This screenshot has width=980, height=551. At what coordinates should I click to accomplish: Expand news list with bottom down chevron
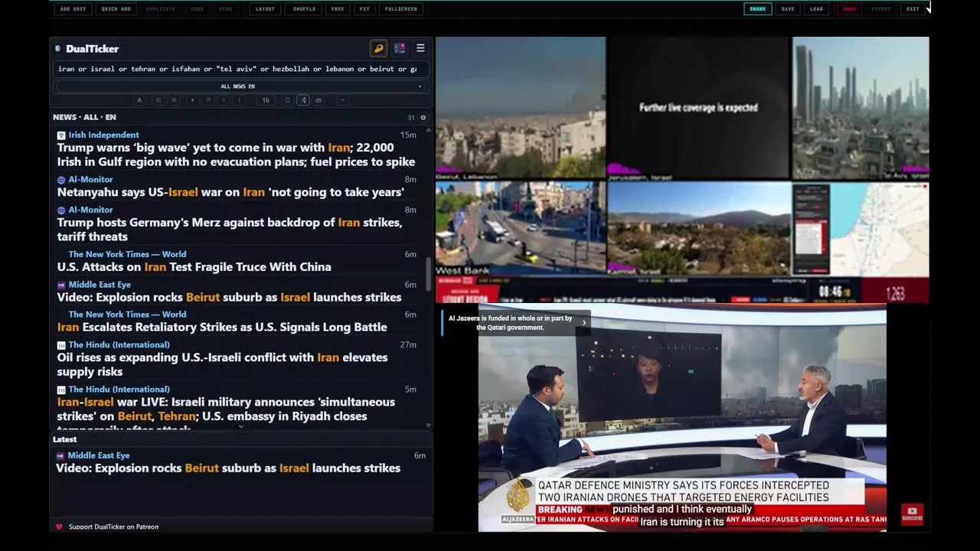[x=241, y=427]
